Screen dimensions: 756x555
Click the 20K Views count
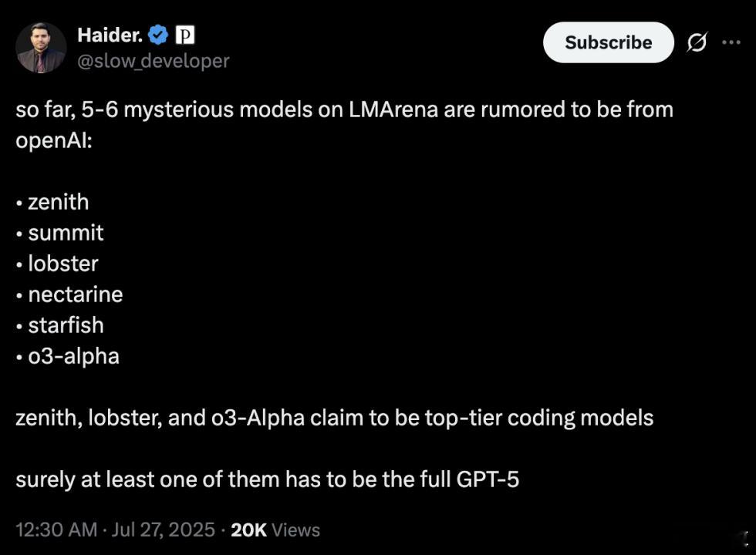[x=275, y=530]
